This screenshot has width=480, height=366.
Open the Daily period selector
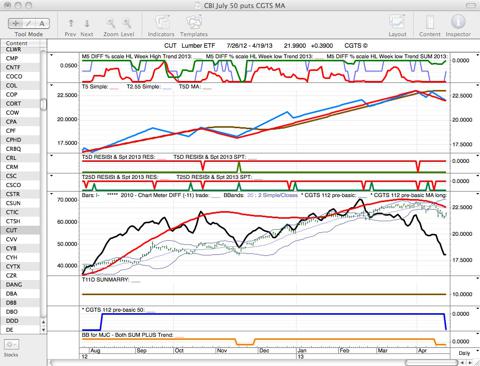click(464, 353)
